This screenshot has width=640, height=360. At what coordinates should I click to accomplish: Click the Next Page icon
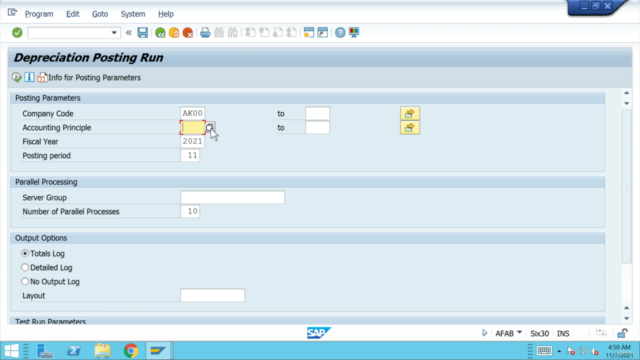[x=278, y=33]
